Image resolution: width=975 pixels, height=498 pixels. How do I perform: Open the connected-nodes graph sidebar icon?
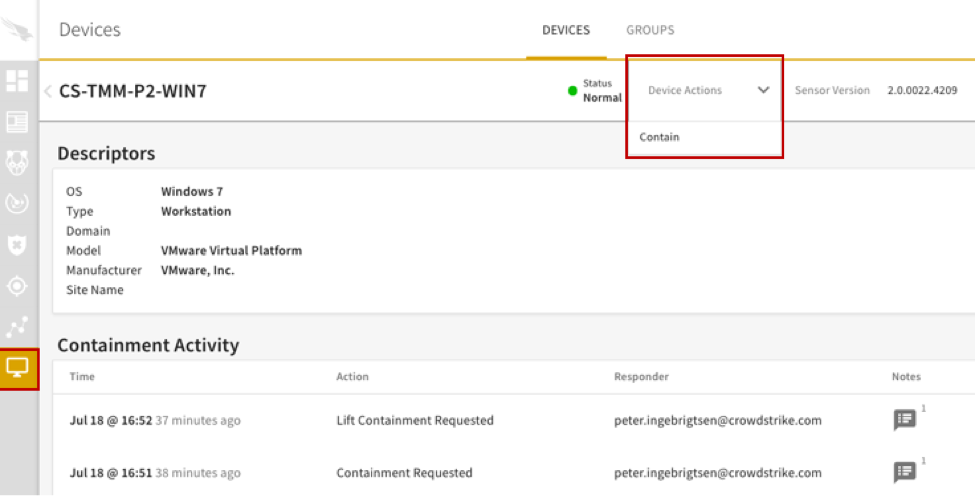[18, 327]
